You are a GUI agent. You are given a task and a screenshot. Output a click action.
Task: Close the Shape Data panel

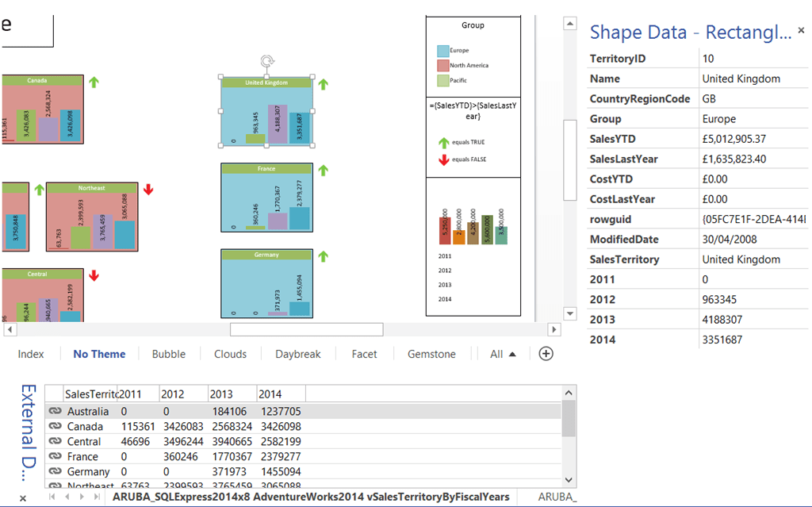coord(801,30)
